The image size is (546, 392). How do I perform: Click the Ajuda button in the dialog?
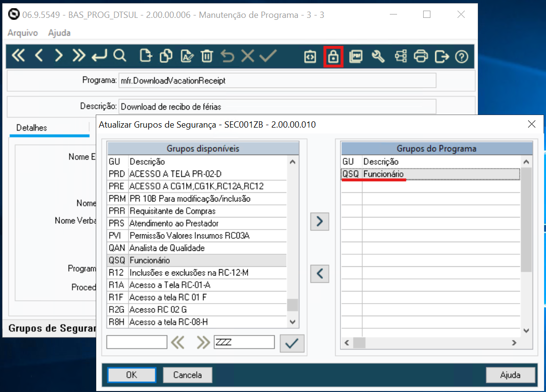click(510, 375)
